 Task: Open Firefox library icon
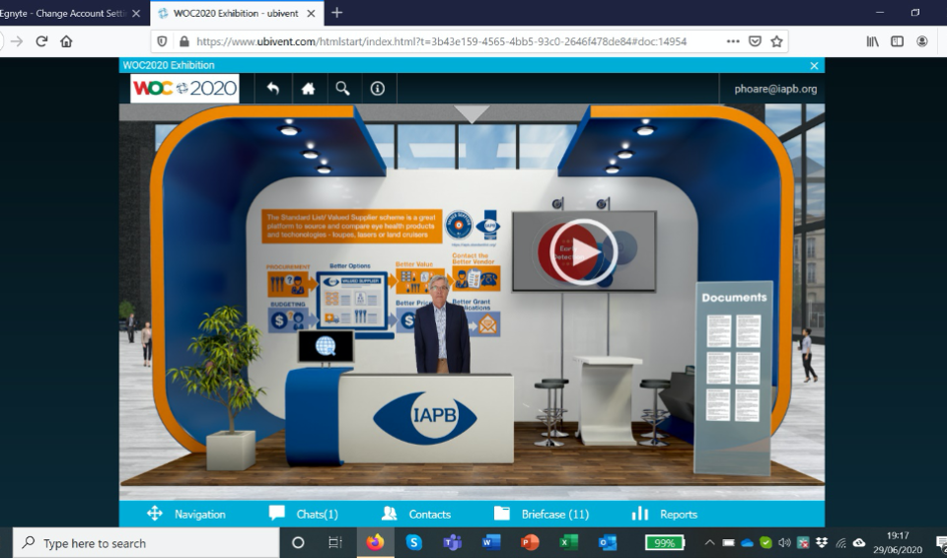coord(873,41)
